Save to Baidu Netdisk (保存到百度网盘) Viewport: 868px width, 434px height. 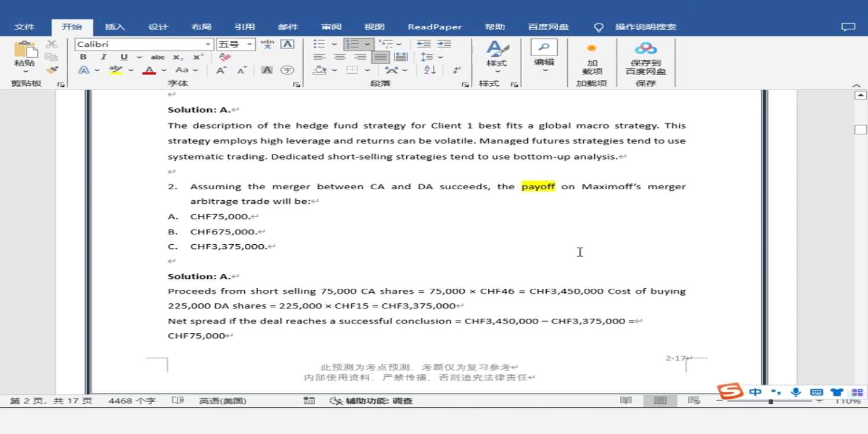(646, 58)
